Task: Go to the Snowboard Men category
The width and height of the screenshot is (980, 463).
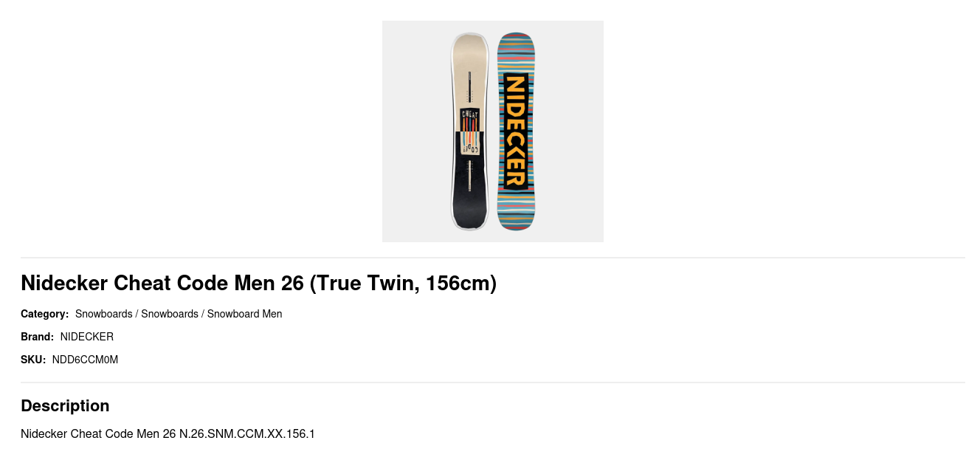Action: tap(244, 314)
